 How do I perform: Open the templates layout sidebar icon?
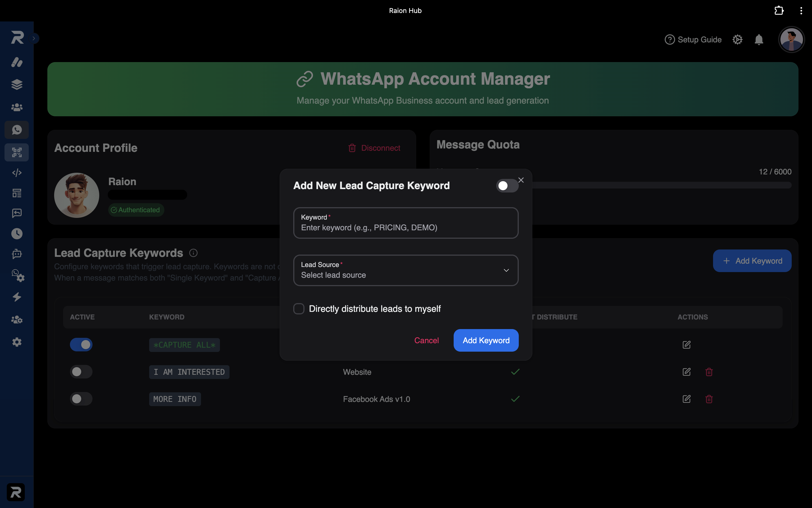17,193
